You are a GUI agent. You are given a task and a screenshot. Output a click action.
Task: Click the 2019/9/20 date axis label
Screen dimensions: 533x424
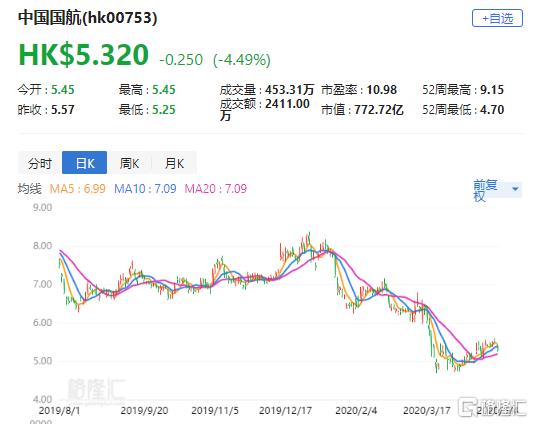pos(144,410)
